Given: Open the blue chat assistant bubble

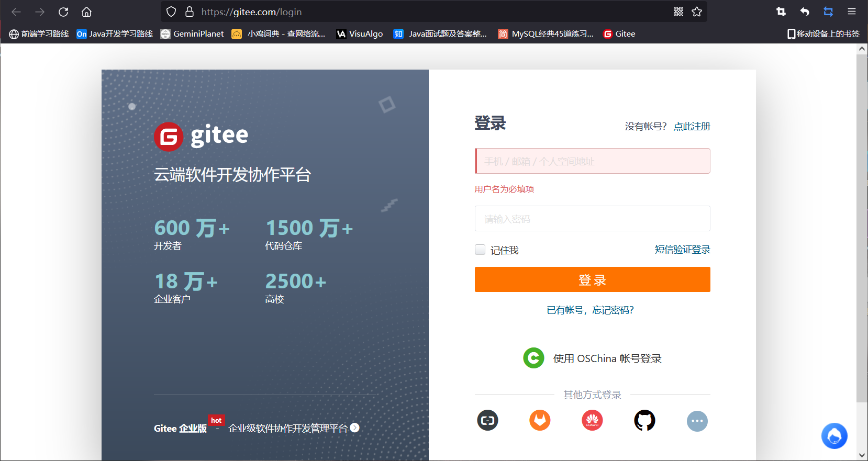Looking at the screenshot, I should pyautogui.click(x=834, y=436).
